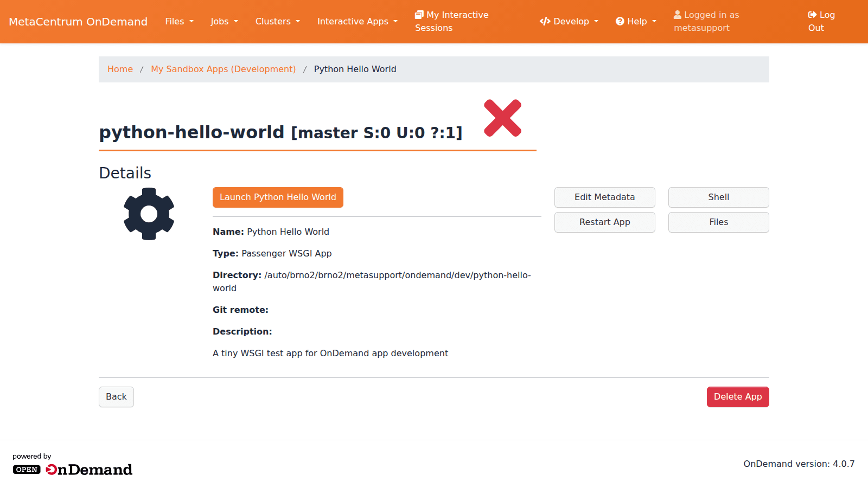Click the app gear icon under Details
This screenshot has width=868, height=488.
pos(149,214)
